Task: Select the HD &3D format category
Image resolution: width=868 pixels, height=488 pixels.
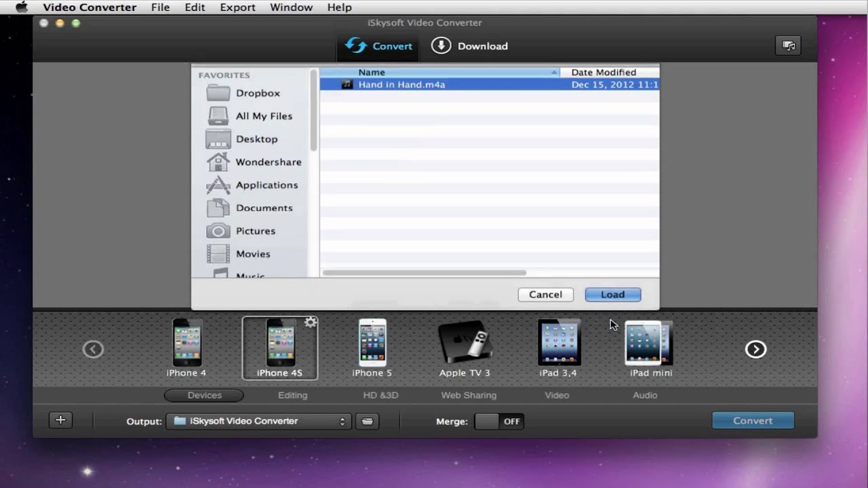Action: coord(381,395)
